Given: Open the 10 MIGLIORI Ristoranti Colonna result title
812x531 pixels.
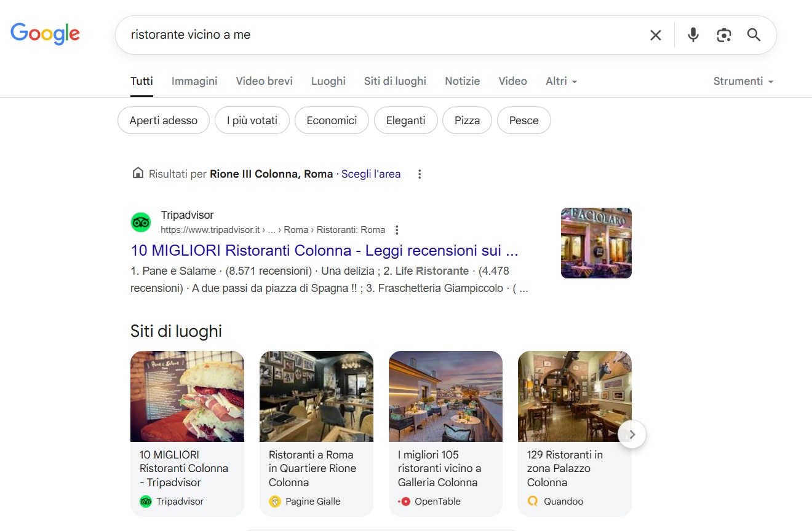Looking at the screenshot, I should 324,251.
